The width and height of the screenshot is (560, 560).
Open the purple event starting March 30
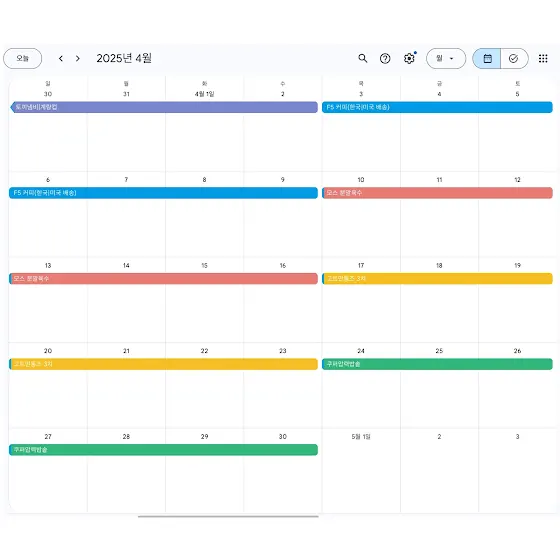click(x=164, y=107)
